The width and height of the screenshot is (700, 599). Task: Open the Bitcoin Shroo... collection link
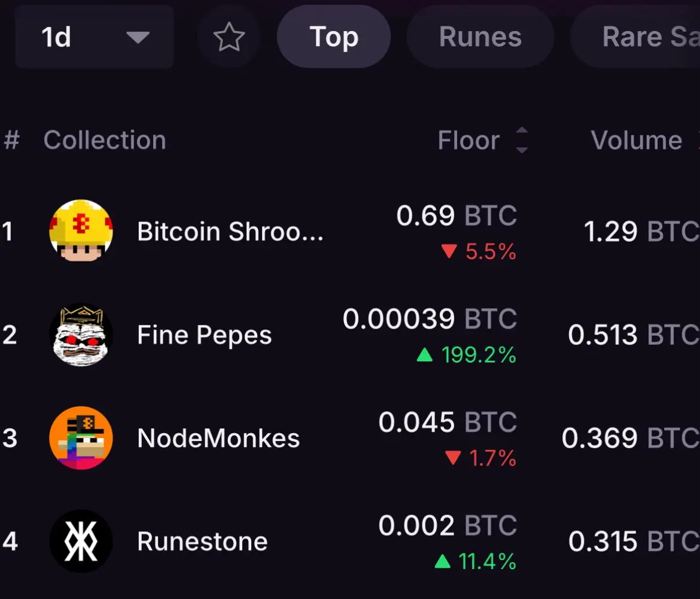230,231
